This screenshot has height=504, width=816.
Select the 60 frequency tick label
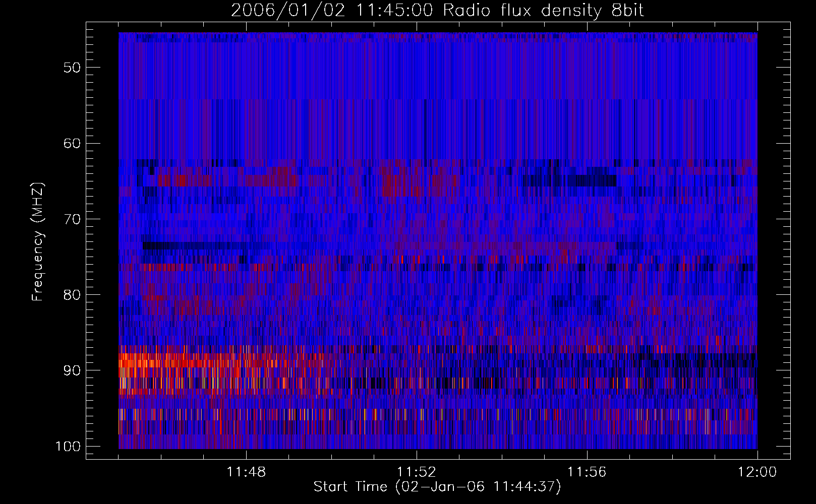(x=72, y=143)
